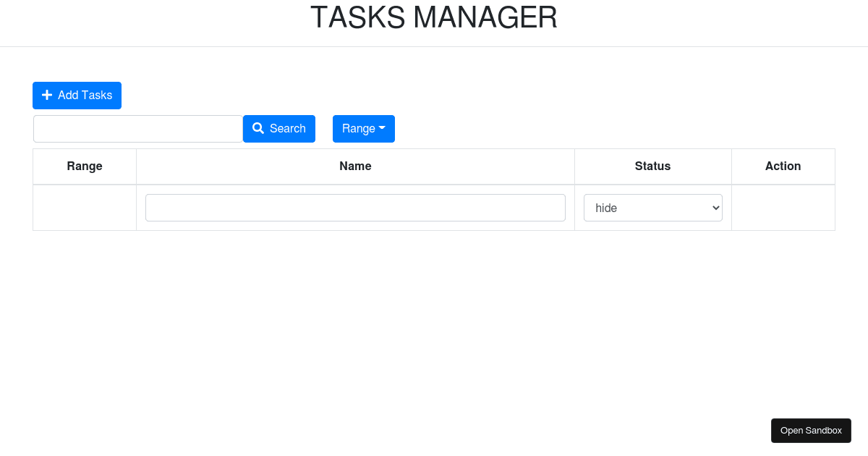This screenshot has height=456, width=868.
Task: Click the Range column header
Action: click(85, 166)
